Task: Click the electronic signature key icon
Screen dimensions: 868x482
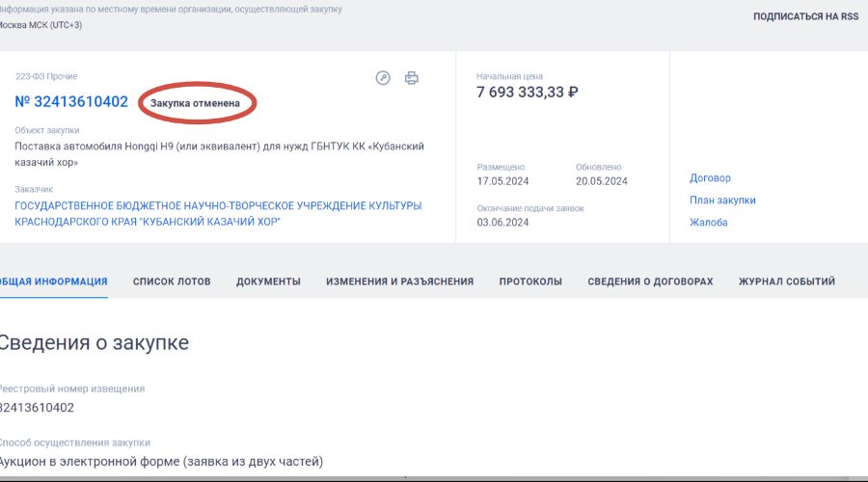Action: (383, 78)
